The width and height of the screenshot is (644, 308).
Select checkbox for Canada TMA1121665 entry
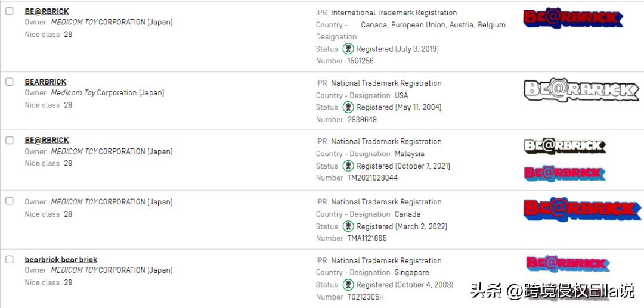[10, 201]
